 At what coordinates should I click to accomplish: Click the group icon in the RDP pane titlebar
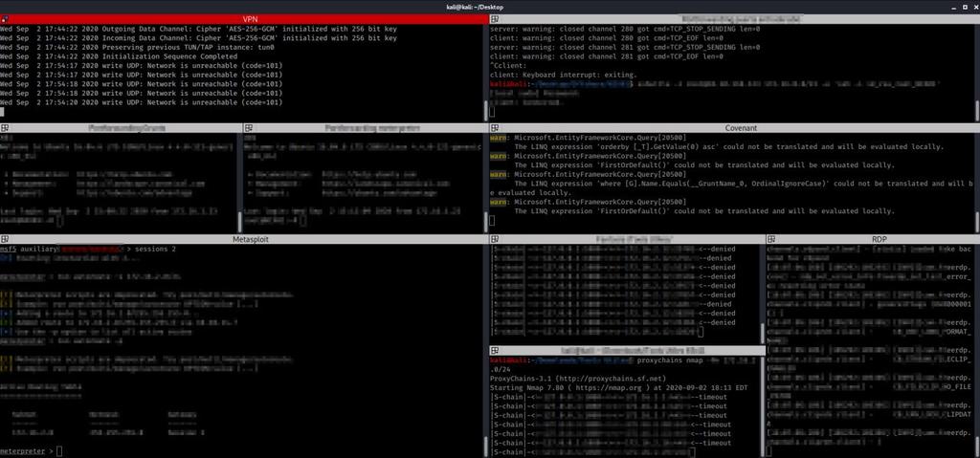(770, 239)
